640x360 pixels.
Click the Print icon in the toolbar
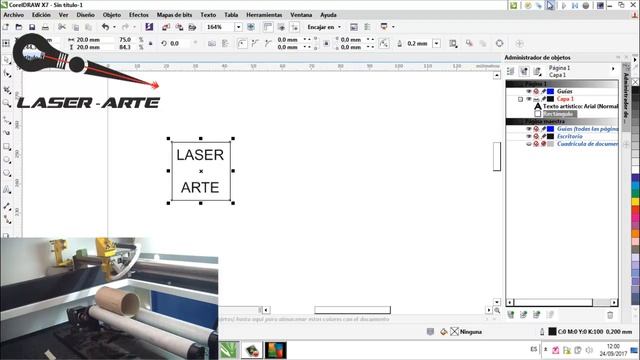[45, 27]
